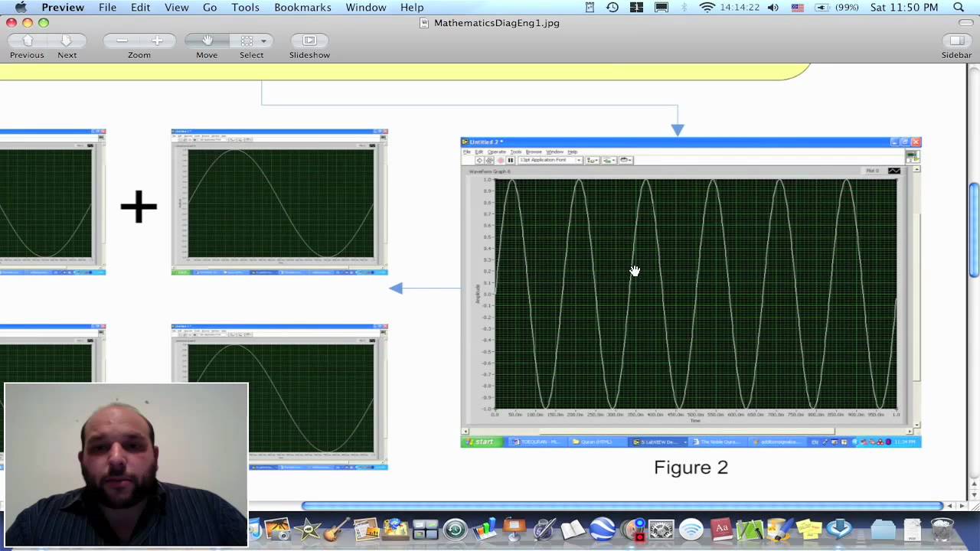
Task: Open the Select tool dropdown arrow
Action: point(263,41)
